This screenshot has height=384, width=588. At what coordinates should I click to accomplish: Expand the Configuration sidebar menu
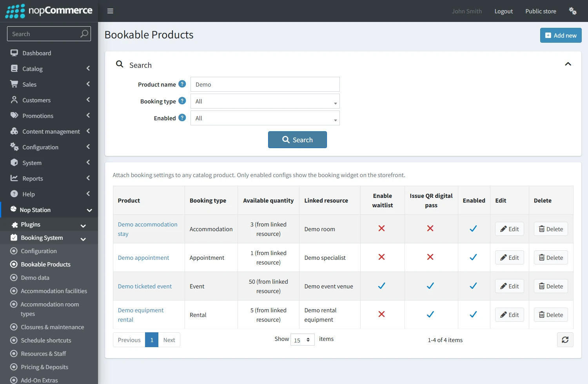point(49,147)
